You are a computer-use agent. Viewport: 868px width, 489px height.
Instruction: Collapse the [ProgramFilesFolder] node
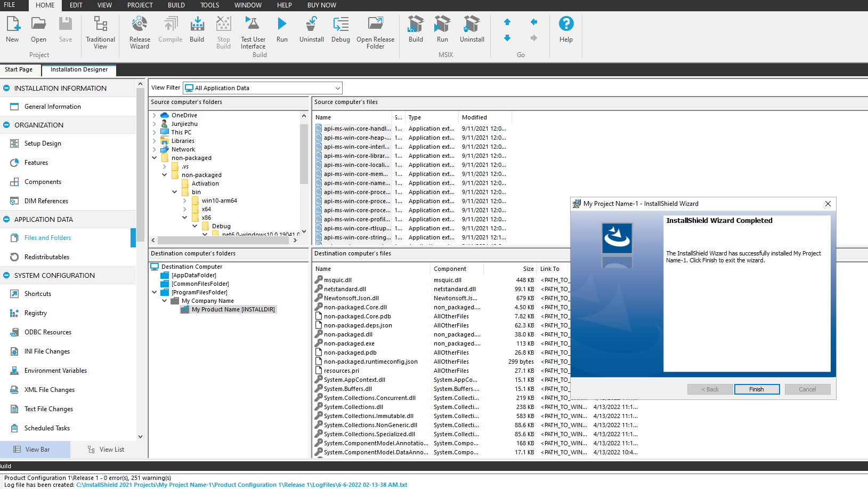(x=155, y=292)
